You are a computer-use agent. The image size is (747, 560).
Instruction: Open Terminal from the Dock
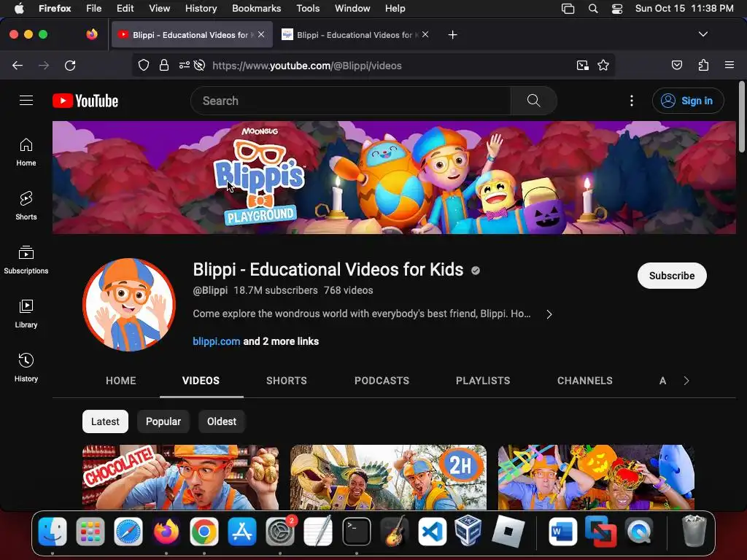click(356, 532)
